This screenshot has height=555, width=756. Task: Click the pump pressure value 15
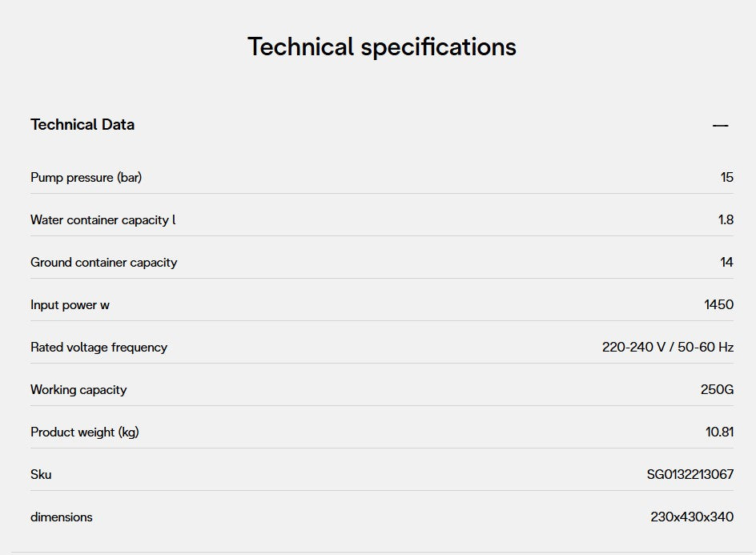coord(726,178)
